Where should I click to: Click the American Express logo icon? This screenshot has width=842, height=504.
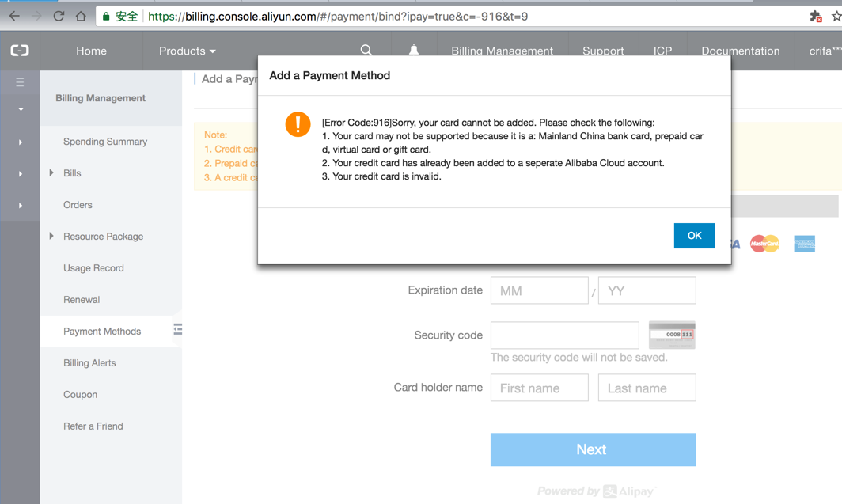804,244
